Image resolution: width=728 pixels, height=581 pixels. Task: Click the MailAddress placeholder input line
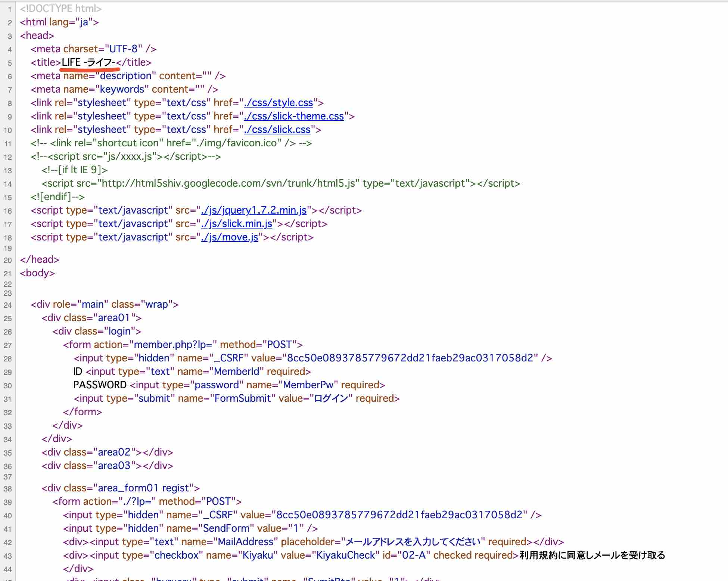click(314, 542)
